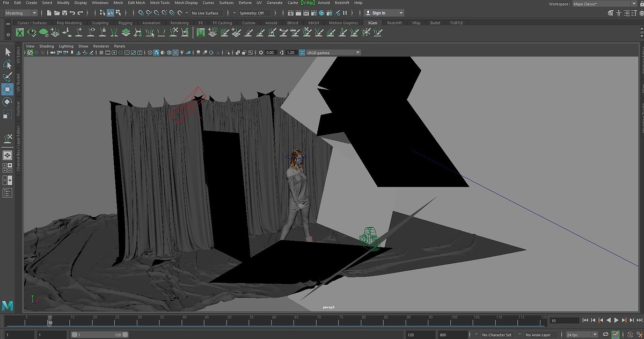Save the scene with the floppy icon

tap(64, 13)
